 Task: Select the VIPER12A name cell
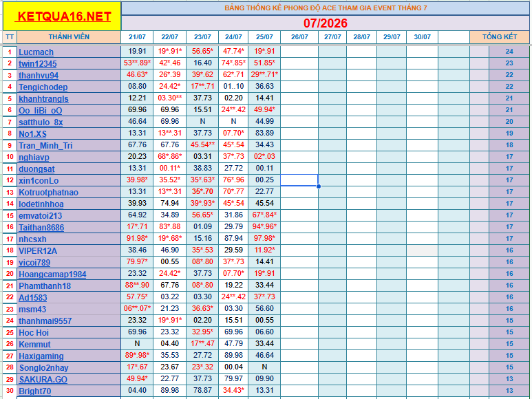[x=69, y=251]
